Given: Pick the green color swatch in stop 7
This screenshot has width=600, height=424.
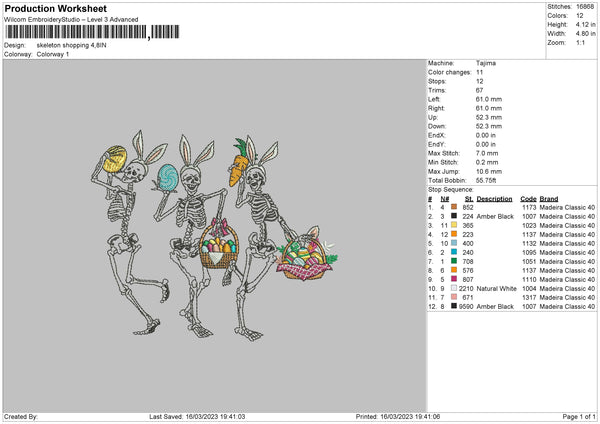Looking at the screenshot, I should pos(454,261).
